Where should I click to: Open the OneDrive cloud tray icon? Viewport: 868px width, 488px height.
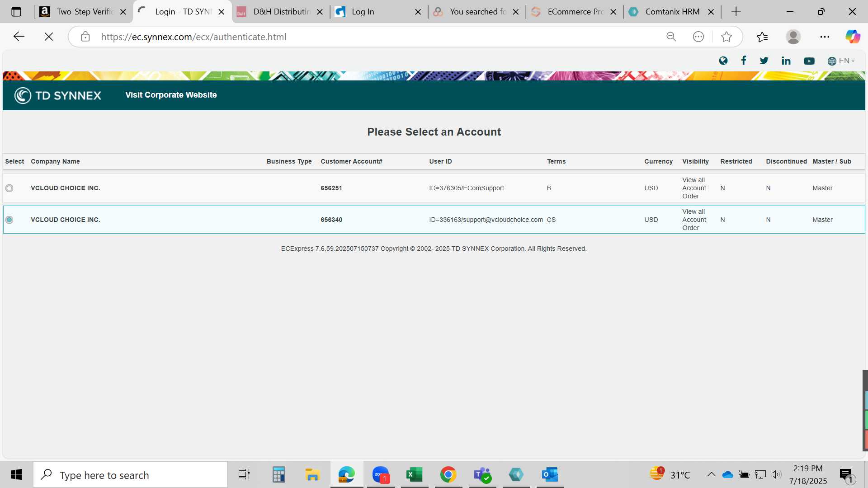click(727, 474)
